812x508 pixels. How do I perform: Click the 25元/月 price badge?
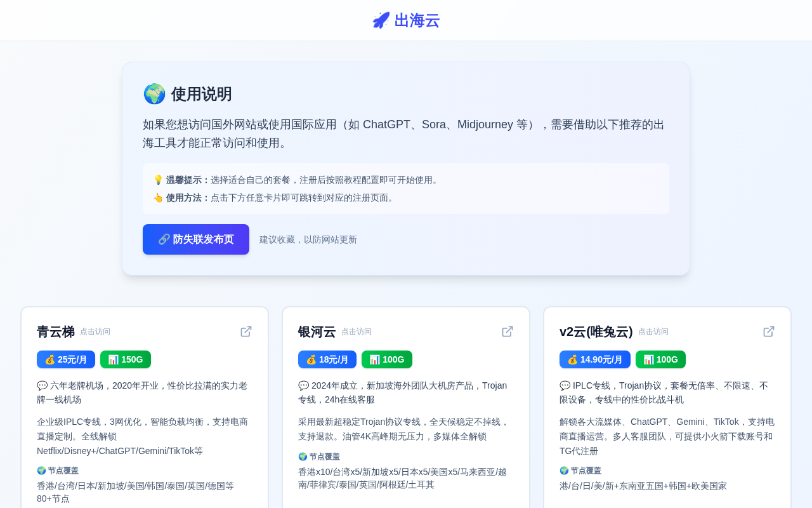[66, 359]
